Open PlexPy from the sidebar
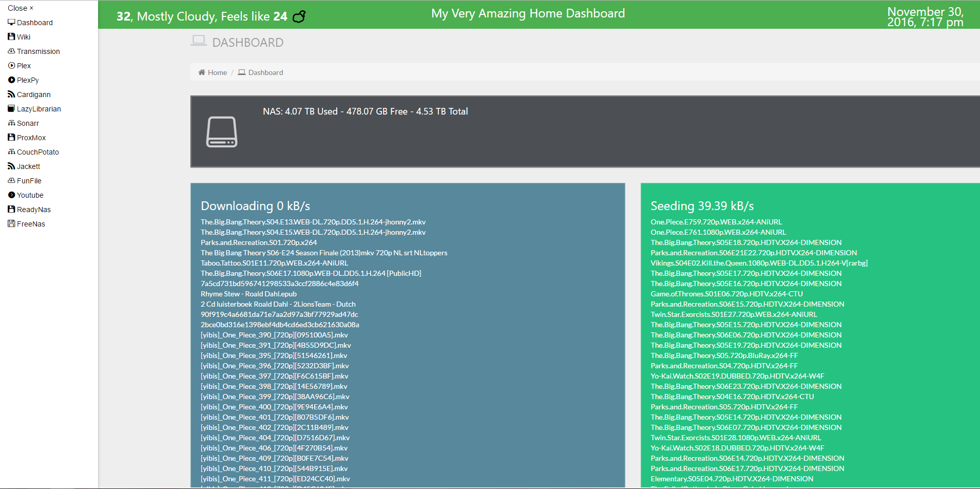980x489 pixels. (x=28, y=80)
